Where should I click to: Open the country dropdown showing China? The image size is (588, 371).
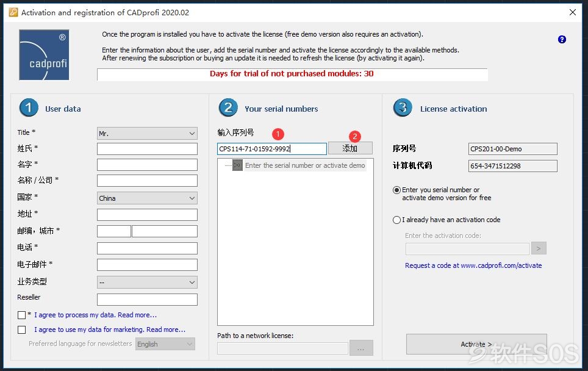147,198
